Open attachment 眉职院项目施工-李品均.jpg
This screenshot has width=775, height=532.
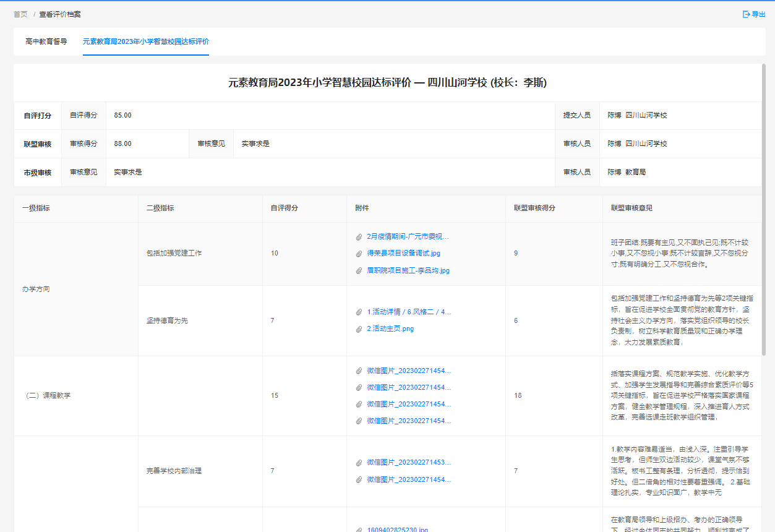coord(408,271)
